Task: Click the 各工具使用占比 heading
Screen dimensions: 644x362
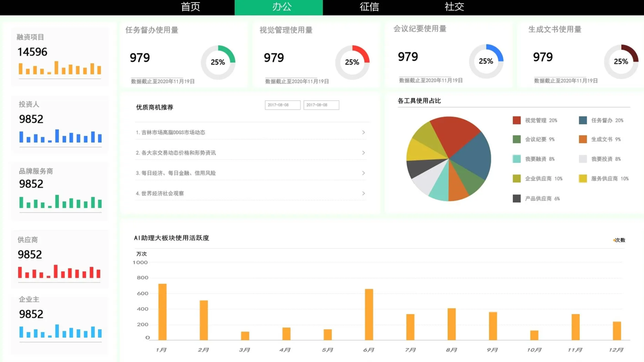Action: (x=419, y=101)
